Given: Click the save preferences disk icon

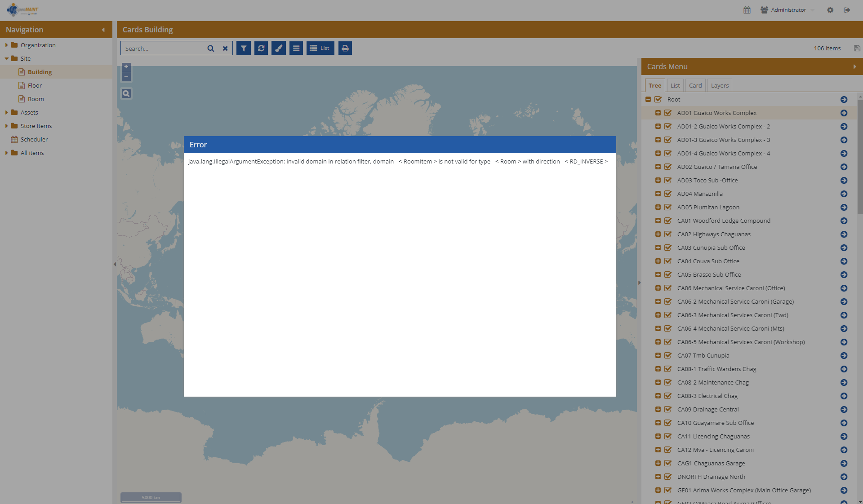Looking at the screenshot, I should point(857,48).
